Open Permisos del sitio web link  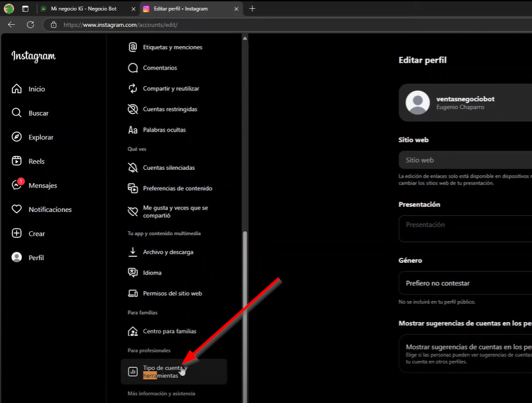click(174, 294)
